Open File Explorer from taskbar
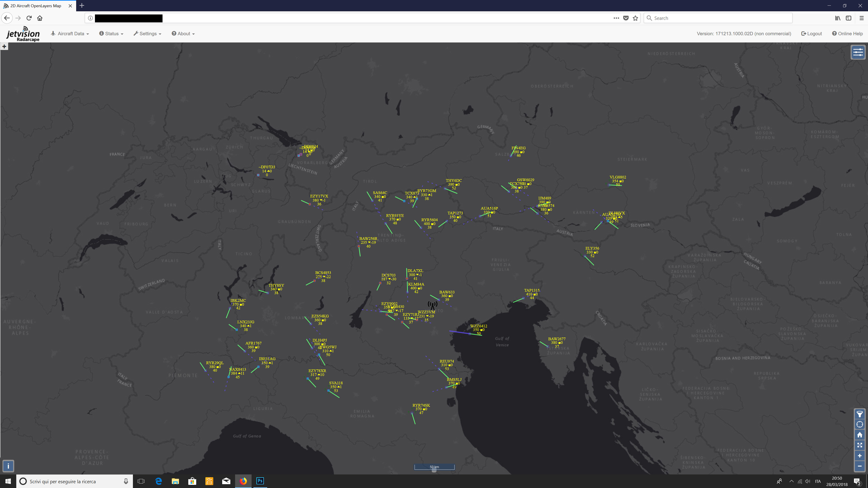868x488 pixels. click(175, 481)
